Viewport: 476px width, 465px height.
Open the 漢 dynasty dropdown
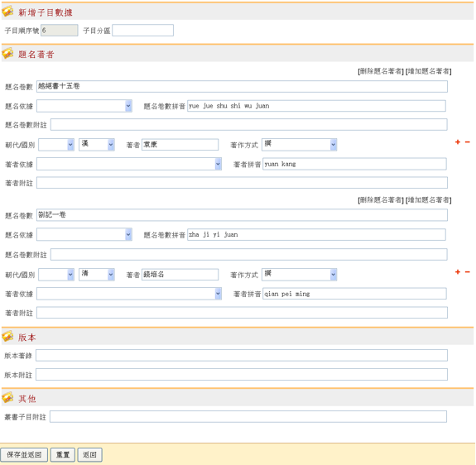(97, 145)
